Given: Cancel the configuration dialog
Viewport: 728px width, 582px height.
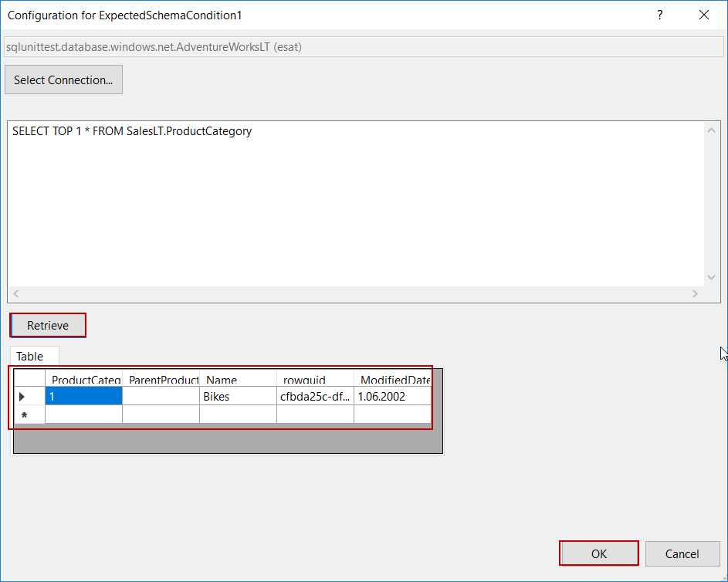Looking at the screenshot, I should 682,553.
